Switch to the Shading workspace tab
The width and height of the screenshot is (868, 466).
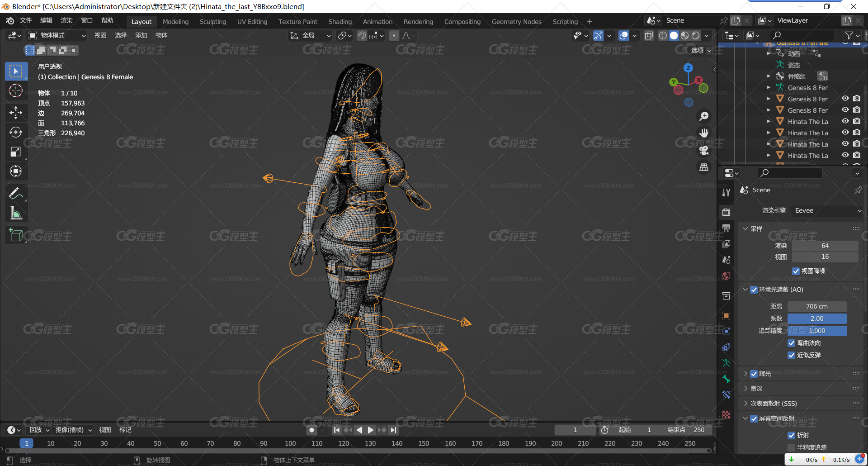(x=340, y=22)
